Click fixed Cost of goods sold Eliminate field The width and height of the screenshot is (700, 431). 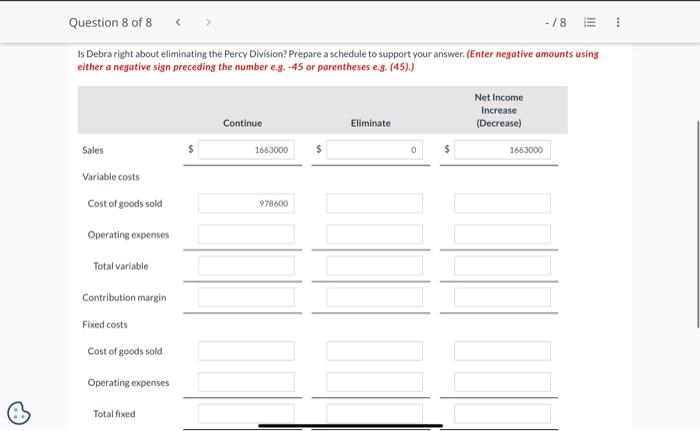coord(375,351)
